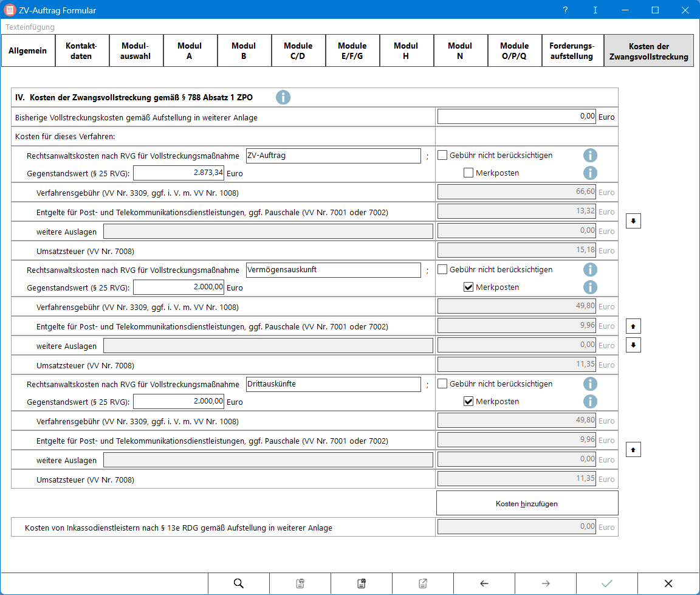The width and height of the screenshot is (700, 595).
Task: Move ZV-Auftrag cost block down
Action: coord(633,221)
